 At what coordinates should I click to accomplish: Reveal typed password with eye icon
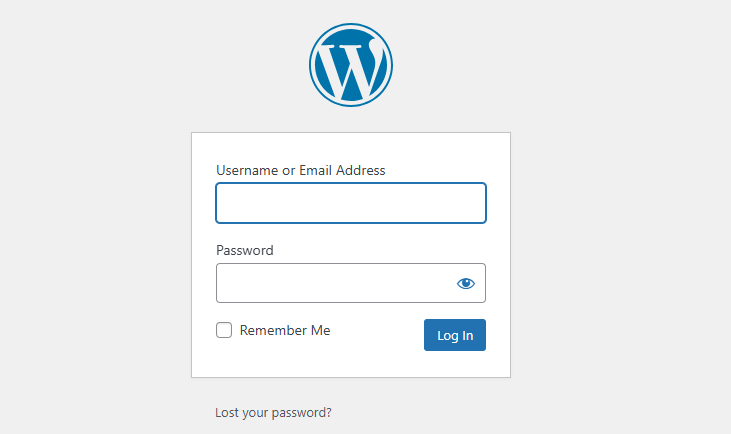tap(466, 283)
